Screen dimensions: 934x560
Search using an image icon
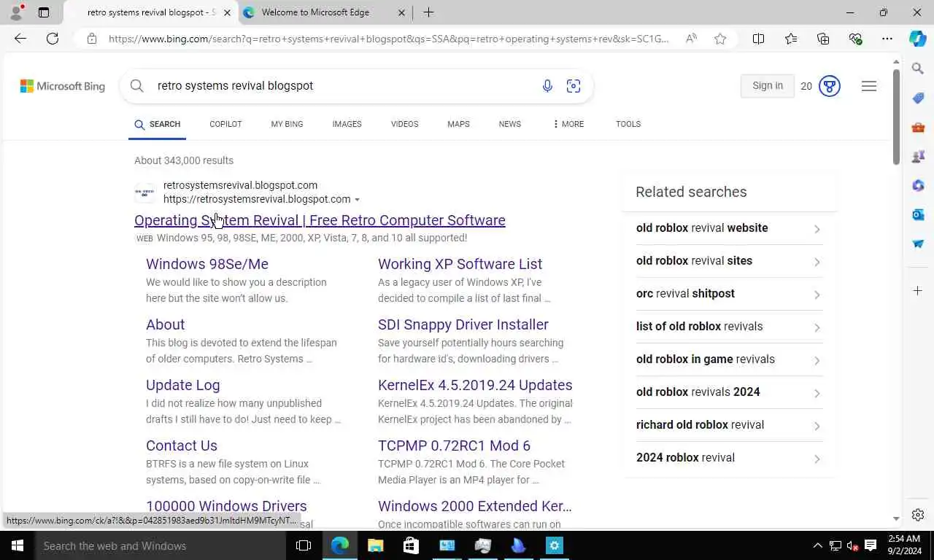pyautogui.click(x=574, y=86)
